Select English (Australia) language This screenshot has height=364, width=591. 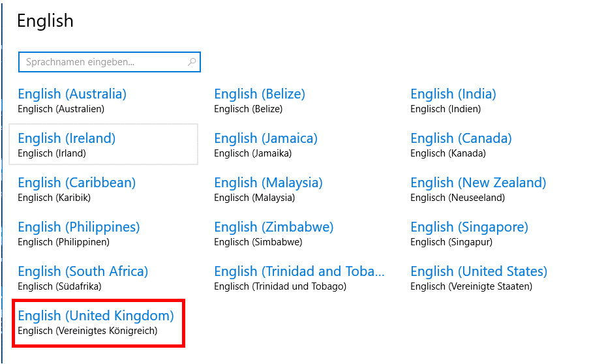pos(72,94)
